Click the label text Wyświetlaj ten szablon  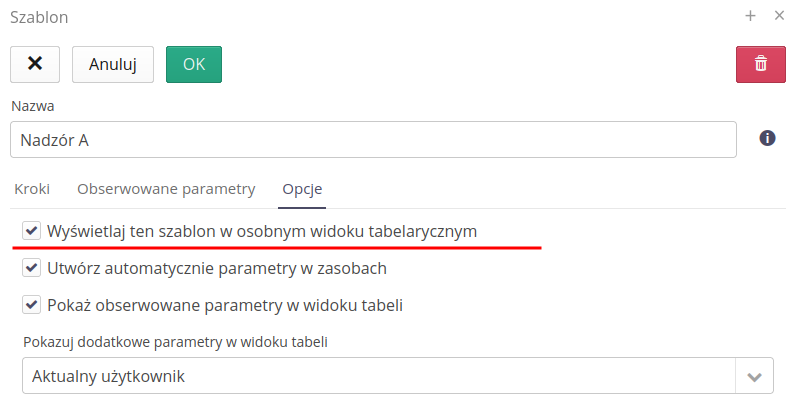pos(262,231)
